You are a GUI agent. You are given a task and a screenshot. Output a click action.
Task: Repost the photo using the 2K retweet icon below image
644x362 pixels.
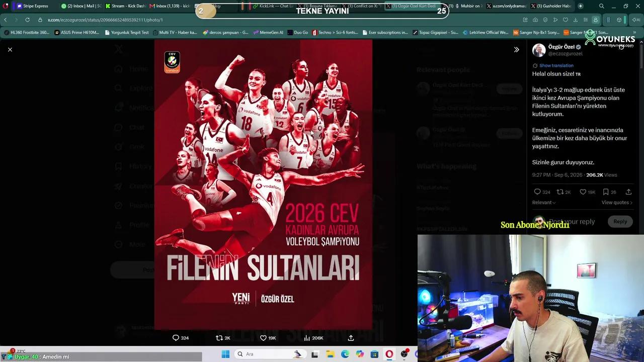[223, 338]
